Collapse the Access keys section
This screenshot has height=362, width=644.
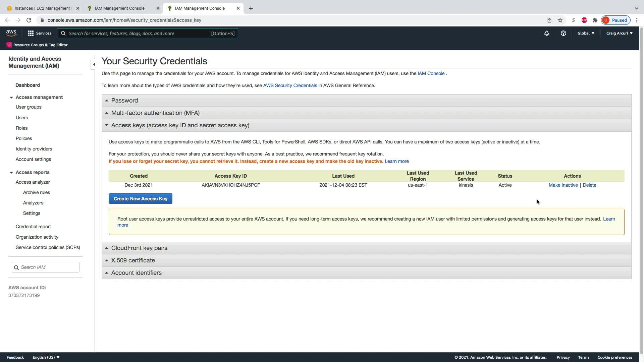coord(180,125)
